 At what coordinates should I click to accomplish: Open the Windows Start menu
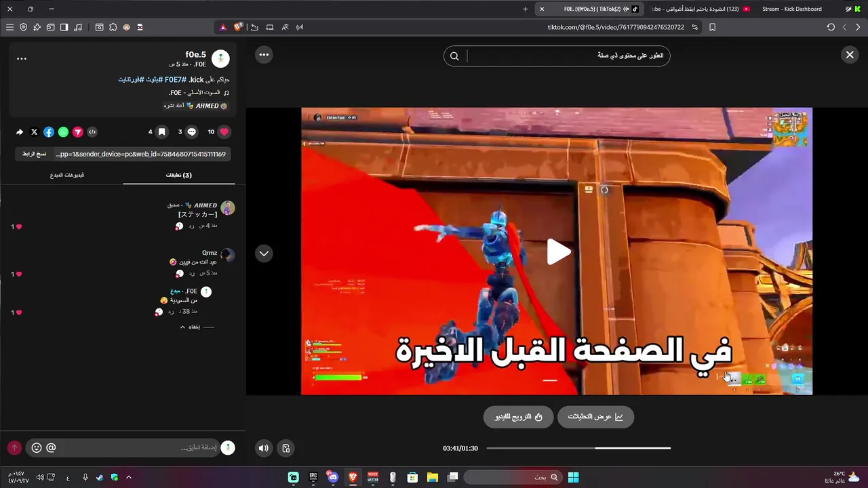point(573,477)
